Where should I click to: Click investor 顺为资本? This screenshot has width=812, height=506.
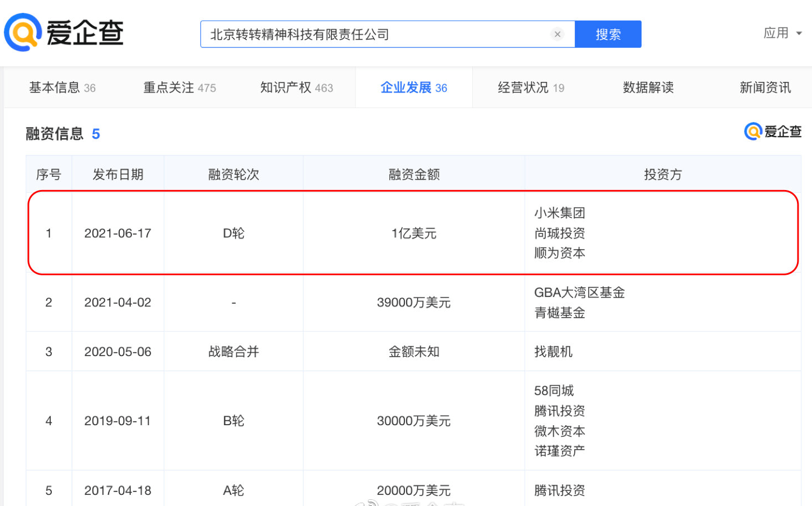tap(560, 253)
